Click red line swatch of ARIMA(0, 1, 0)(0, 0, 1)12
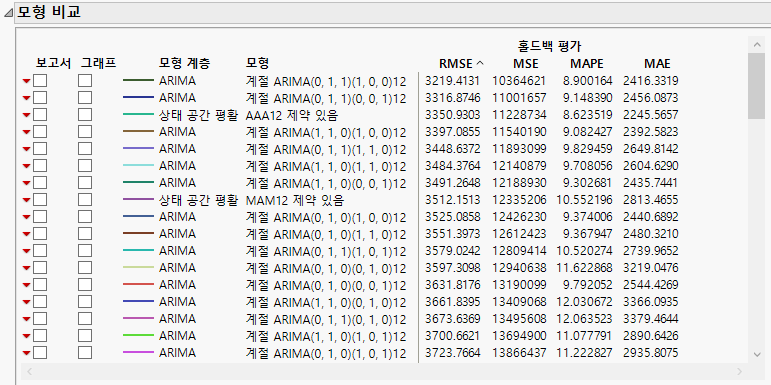 138,285
